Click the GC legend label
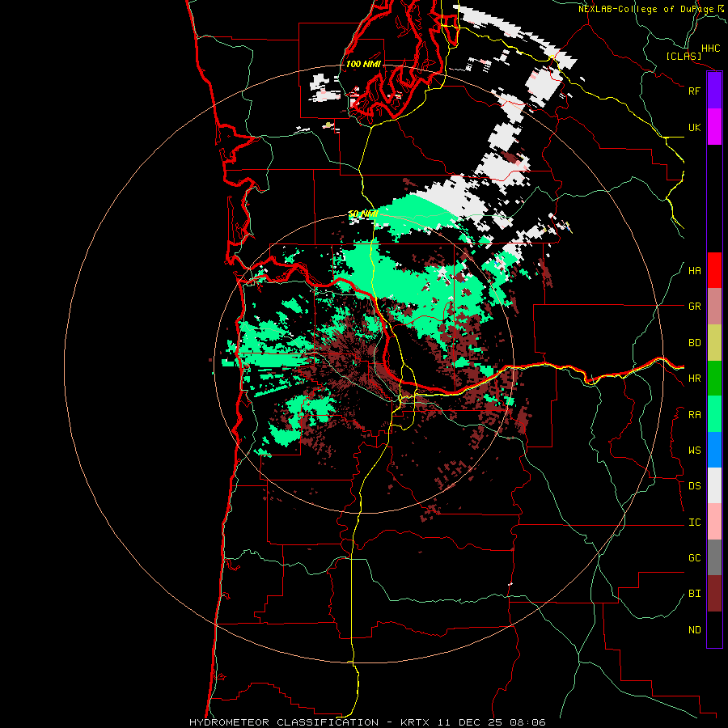728x728 pixels. (x=694, y=558)
